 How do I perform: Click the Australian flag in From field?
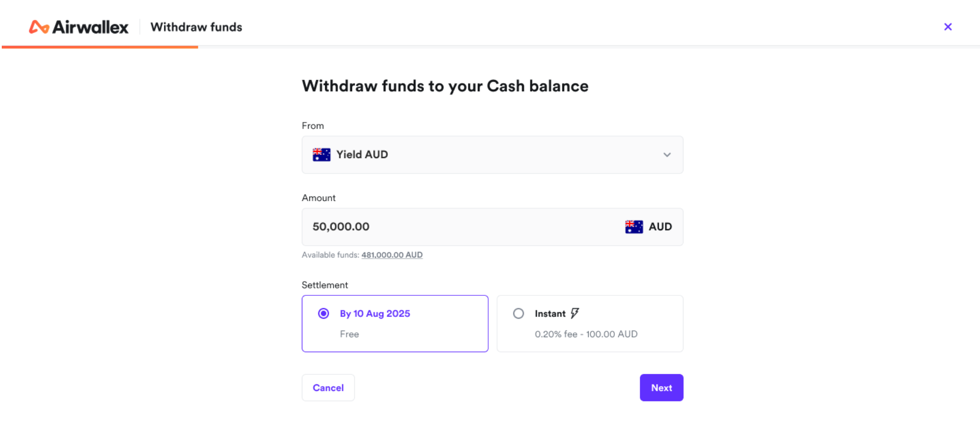click(x=321, y=155)
